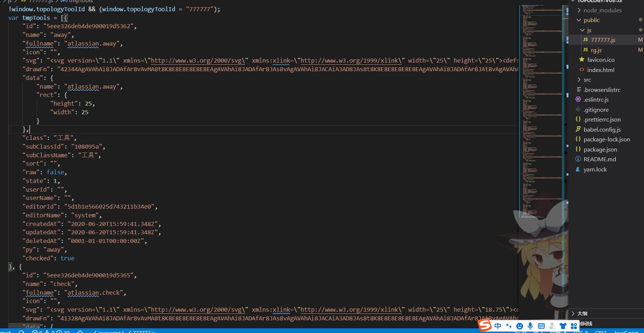
Task: Click the JS icon beside rg.js
Action: 585,50
